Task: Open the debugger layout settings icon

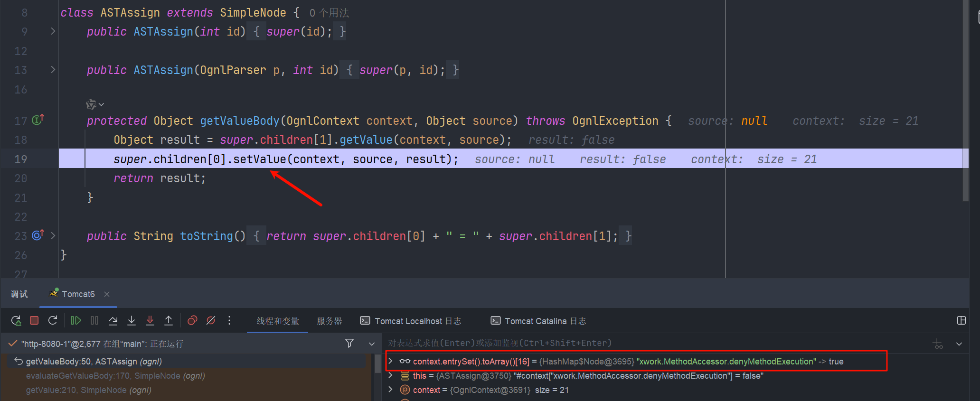Action: coord(961,320)
